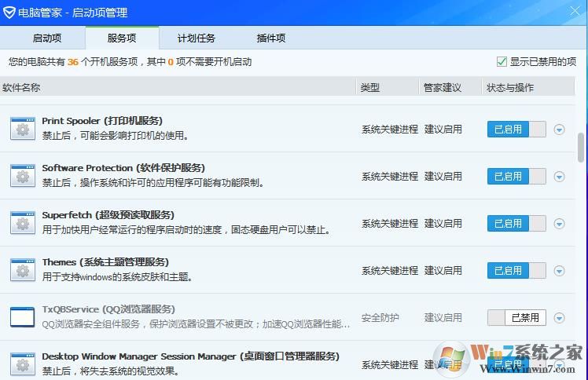Viewport: 588px width, 380px height.
Task: Toggle the 显示已禁用的项 checkbox
Action: tap(502, 62)
